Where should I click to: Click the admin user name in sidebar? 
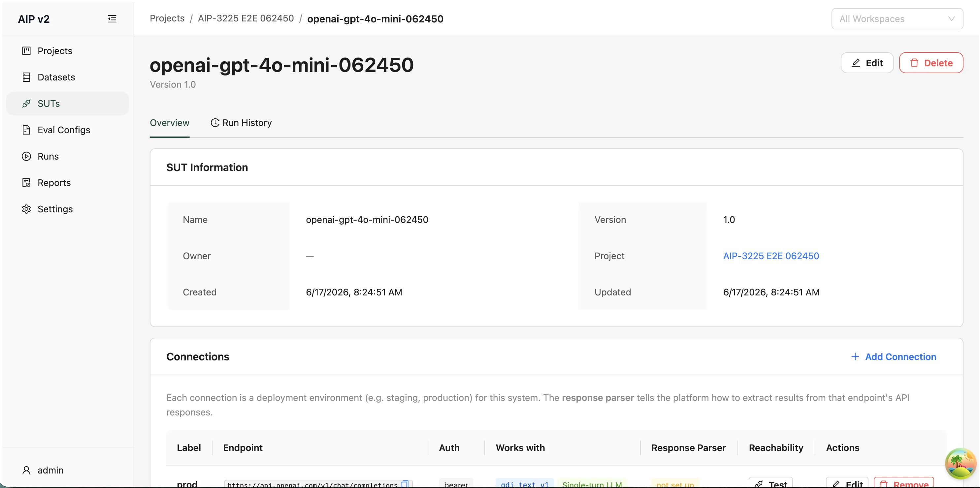50,470
